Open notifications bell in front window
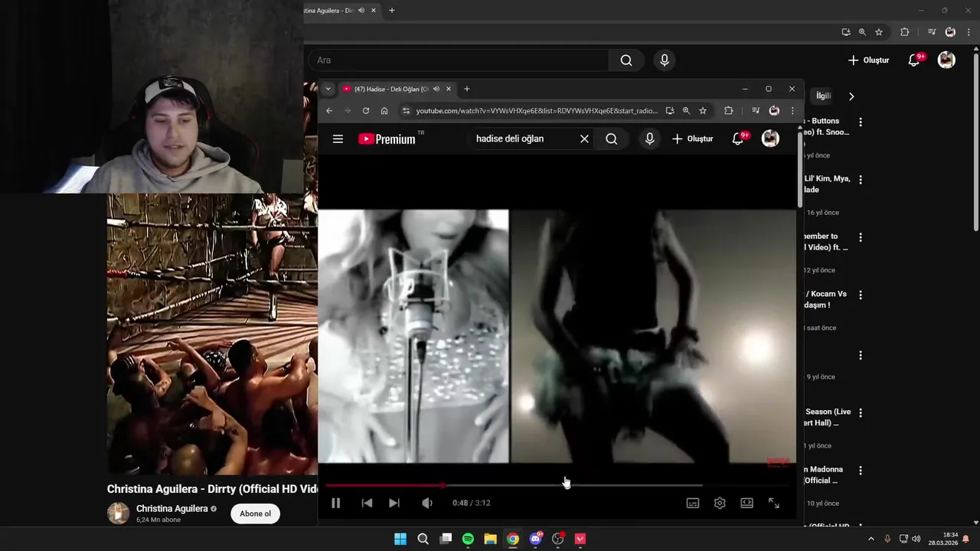Viewport: 980px width, 551px height. pyautogui.click(x=738, y=139)
